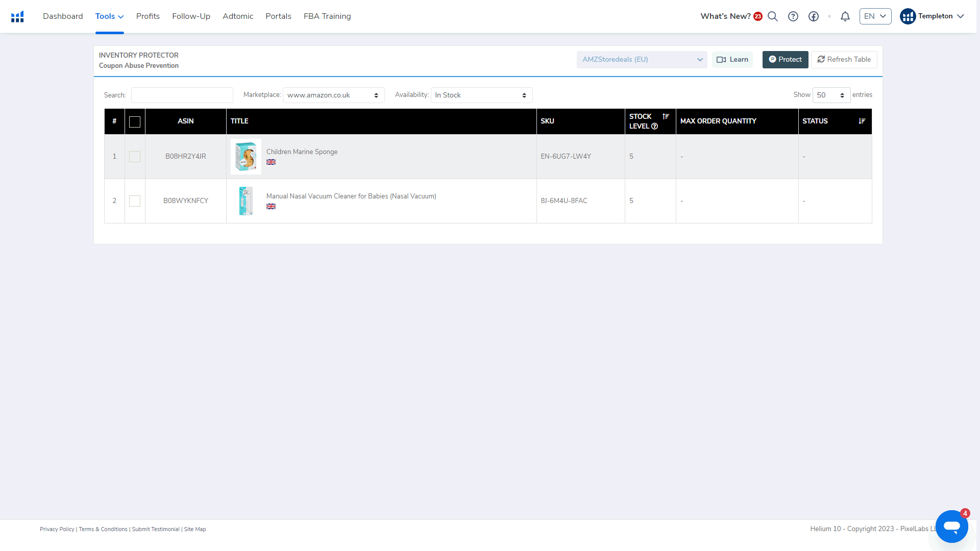Click the Tools menu tab

coord(110,16)
